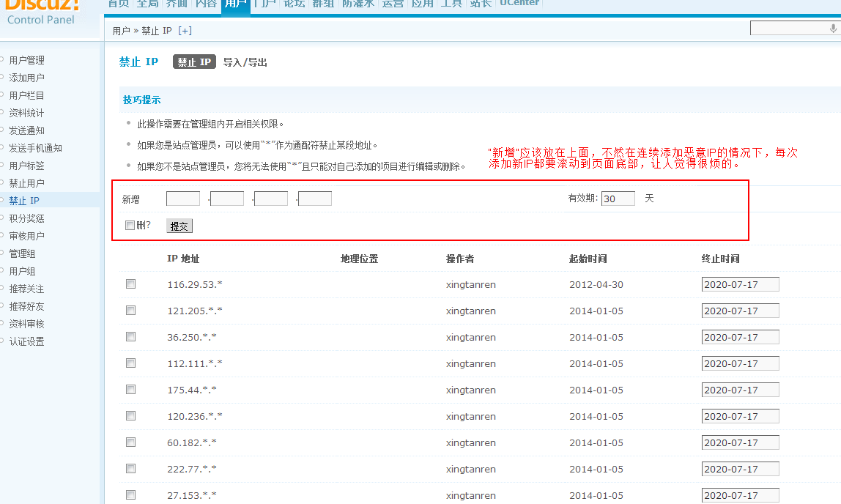Go to 资料统计 sidebar item

click(27, 113)
